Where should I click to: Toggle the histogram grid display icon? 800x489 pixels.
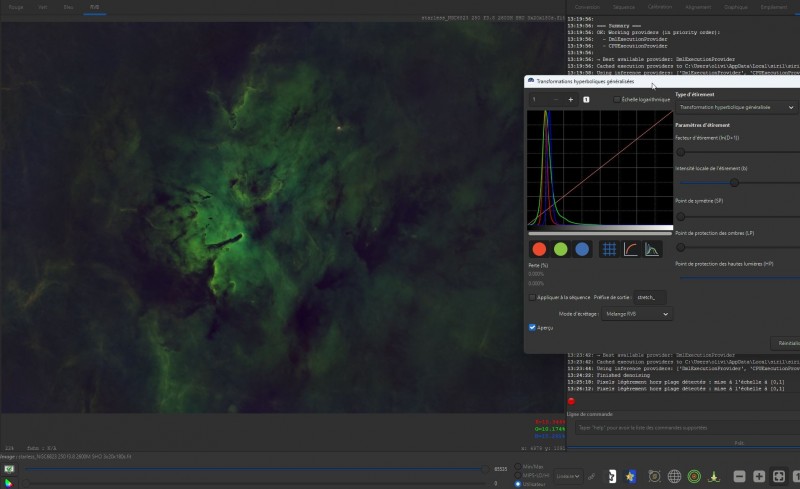[x=609, y=249]
